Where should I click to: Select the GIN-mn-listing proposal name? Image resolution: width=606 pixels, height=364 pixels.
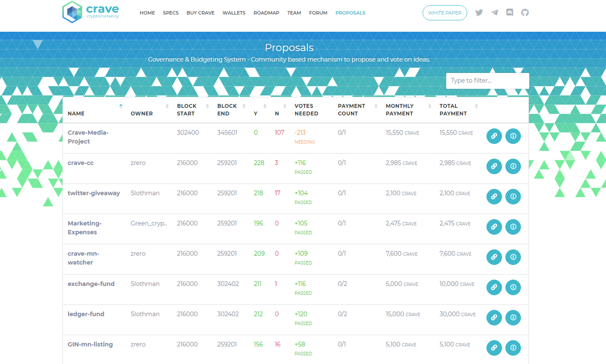point(90,345)
